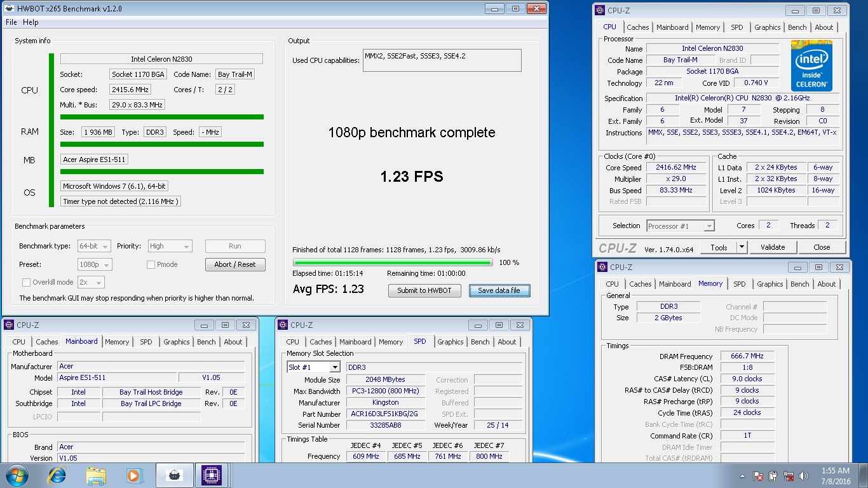The width and height of the screenshot is (868, 488).
Task: Click the green benchmark progress bar
Action: pyautogui.click(x=392, y=262)
